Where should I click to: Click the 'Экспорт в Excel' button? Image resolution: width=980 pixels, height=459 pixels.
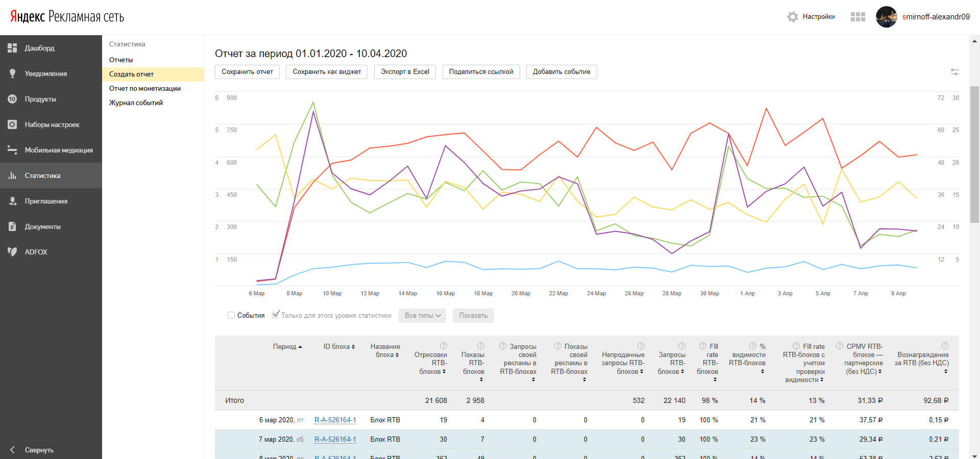pyautogui.click(x=405, y=72)
